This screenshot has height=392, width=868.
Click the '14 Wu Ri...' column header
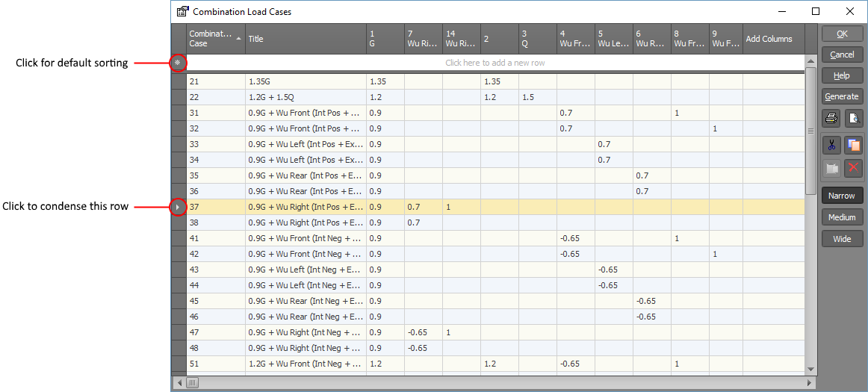[462, 39]
